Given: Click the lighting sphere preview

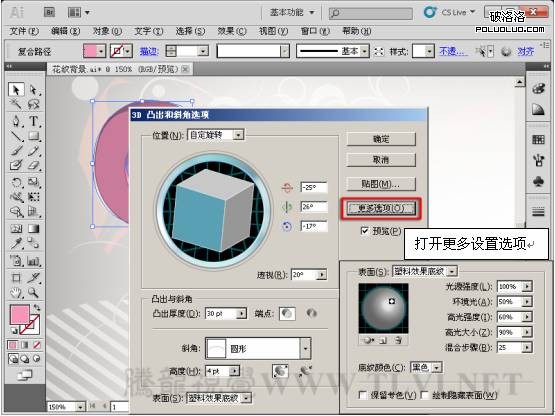Looking at the screenshot, I should click(x=383, y=308).
